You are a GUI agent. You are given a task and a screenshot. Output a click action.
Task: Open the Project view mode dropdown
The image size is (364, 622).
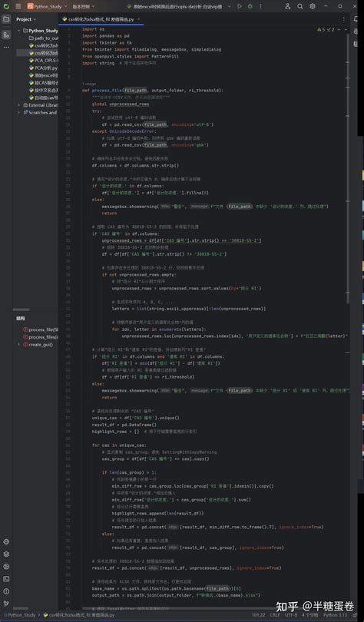coord(26,19)
